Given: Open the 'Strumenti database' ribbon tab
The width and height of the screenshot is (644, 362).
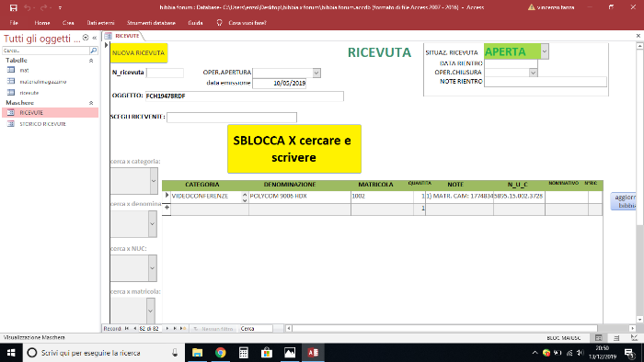Looking at the screenshot, I should click(151, 23).
